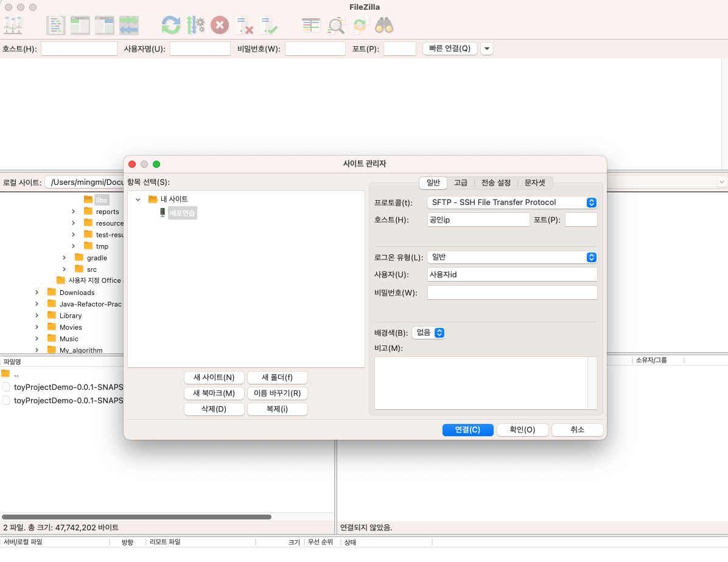This screenshot has width=728, height=562.
Task: Select the My_algorithm folder
Action: coord(81,350)
